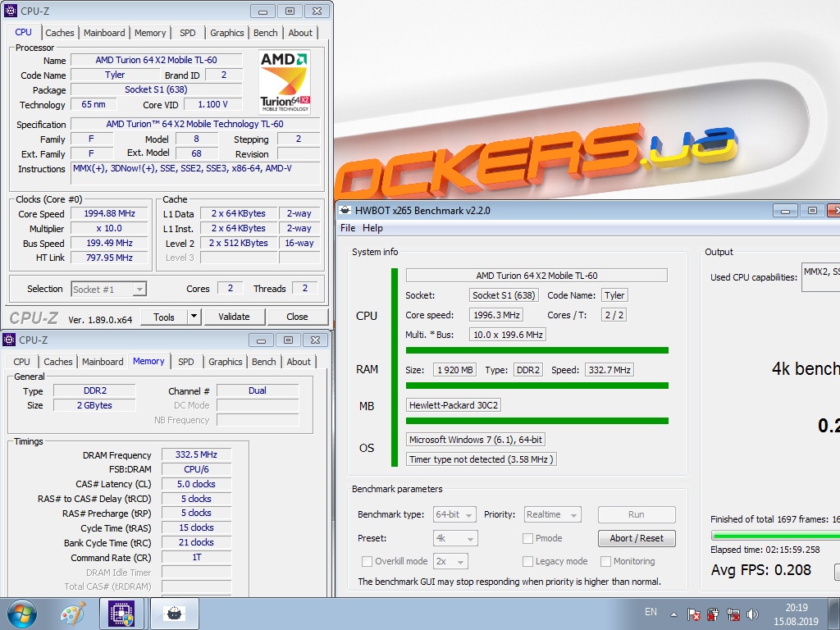Switch to Caches tab in top CPU-Z
This screenshot has width=840, height=630.
pyautogui.click(x=59, y=33)
